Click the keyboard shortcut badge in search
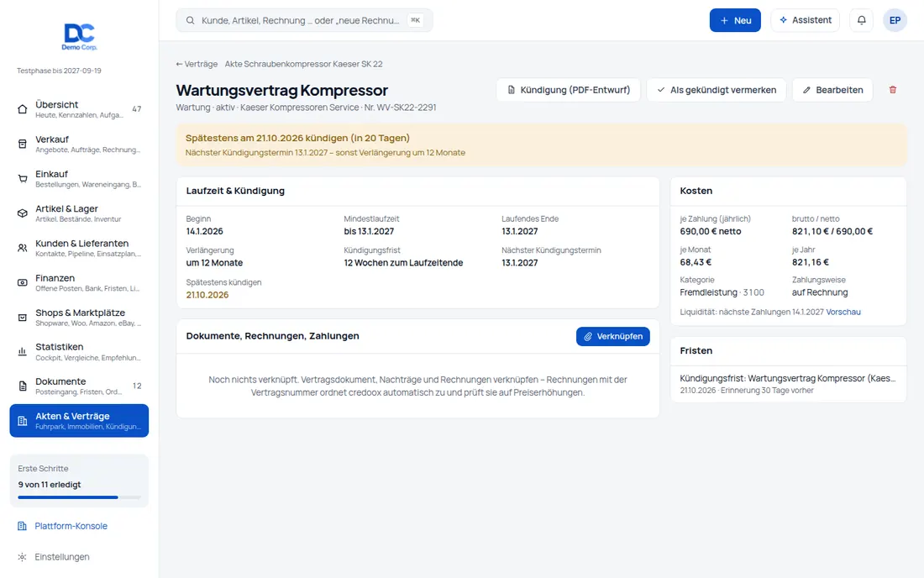The width and height of the screenshot is (924, 578). click(416, 20)
